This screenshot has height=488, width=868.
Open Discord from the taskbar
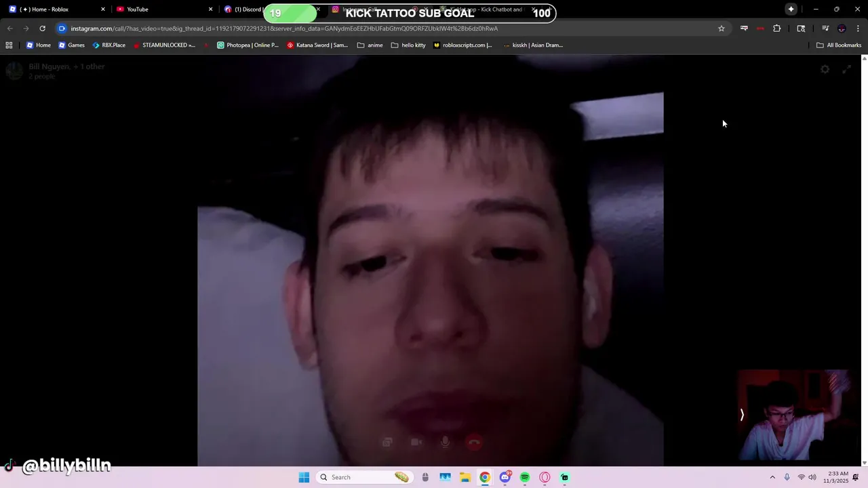pos(505,477)
